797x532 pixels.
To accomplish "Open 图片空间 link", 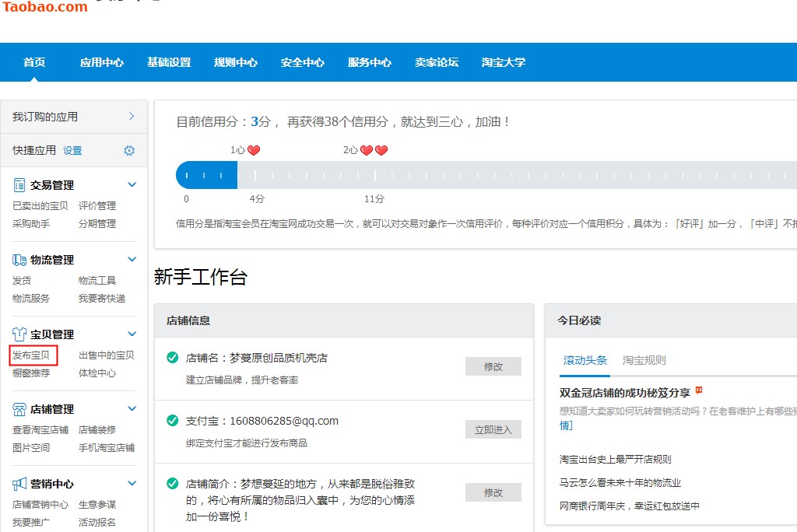I will 31,448.
